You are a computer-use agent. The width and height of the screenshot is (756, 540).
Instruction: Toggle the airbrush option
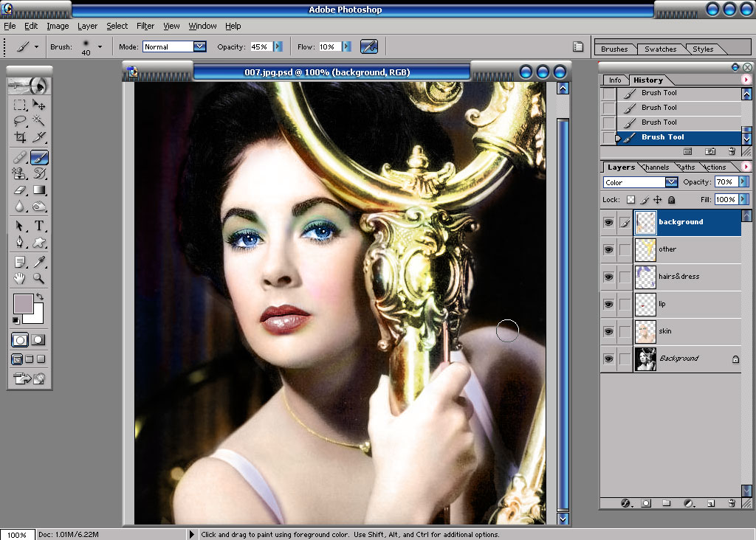pyautogui.click(x=369, y=46)
